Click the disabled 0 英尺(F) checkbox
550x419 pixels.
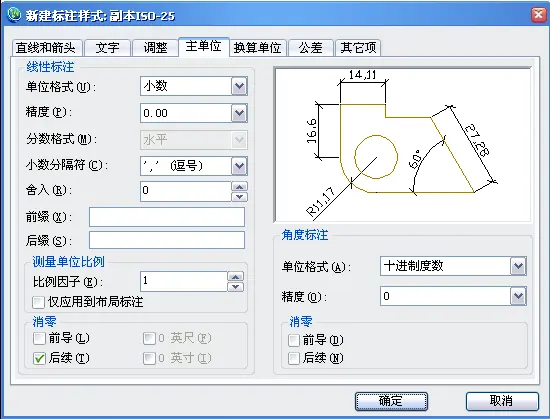[x=149, y=339]
